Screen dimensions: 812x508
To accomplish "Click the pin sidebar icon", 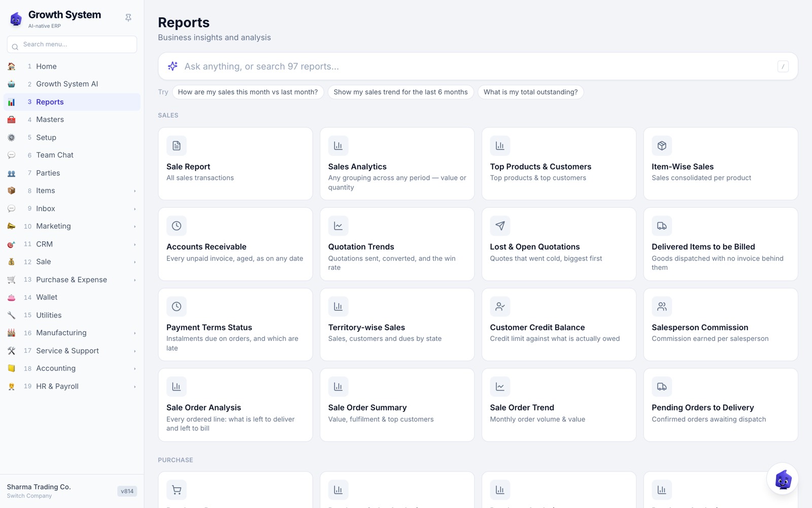I will click(x=128, y=18).
